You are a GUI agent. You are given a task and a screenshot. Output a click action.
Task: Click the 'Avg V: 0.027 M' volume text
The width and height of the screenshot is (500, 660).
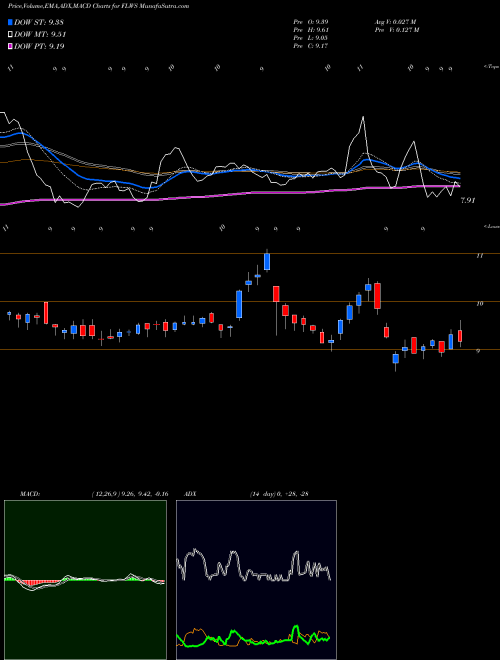pyautogui.click(x=395, y=22)
